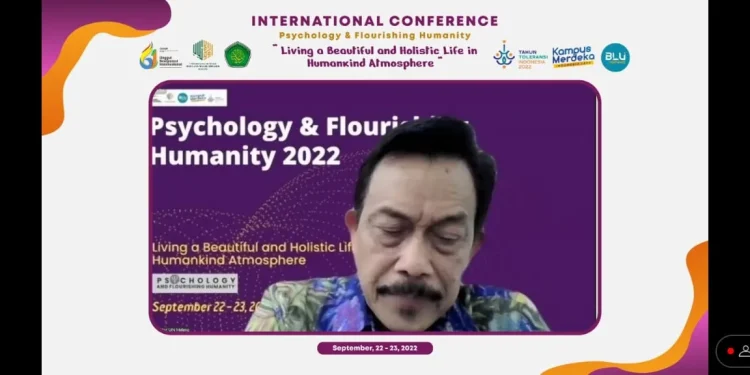
Task: Click the flame-shaped 61 anniversary logo
Action: click(161, 56)
